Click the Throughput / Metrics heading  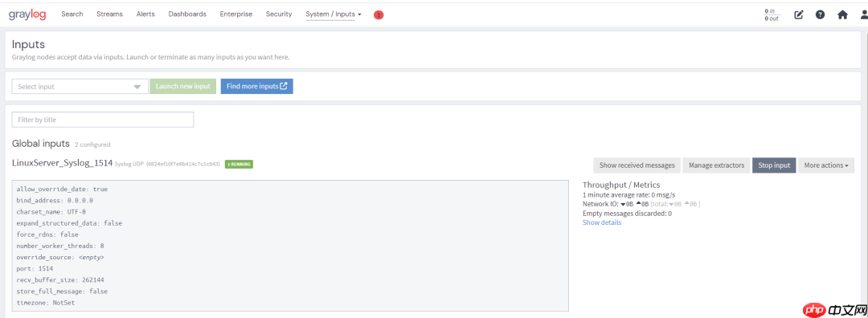(621, 185)
